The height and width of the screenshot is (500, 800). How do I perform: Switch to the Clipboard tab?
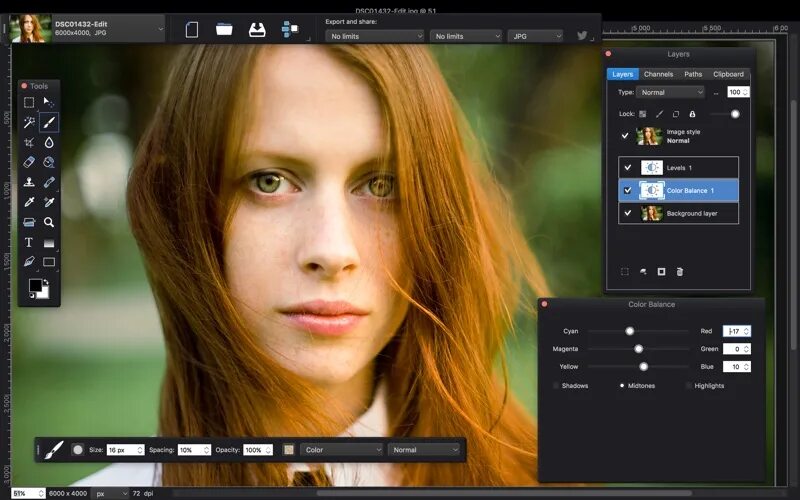[728, 74]
